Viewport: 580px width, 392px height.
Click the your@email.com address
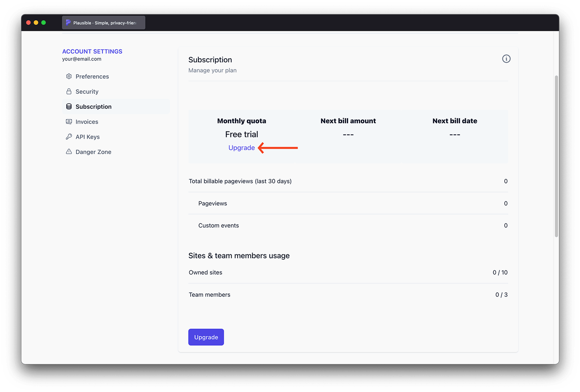tap(82, 59)
